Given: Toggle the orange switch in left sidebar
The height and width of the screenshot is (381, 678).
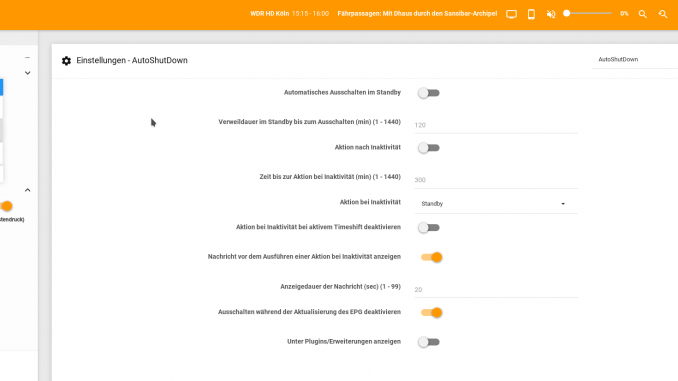Looking at the screenshot, I should [x=6, y=206].
